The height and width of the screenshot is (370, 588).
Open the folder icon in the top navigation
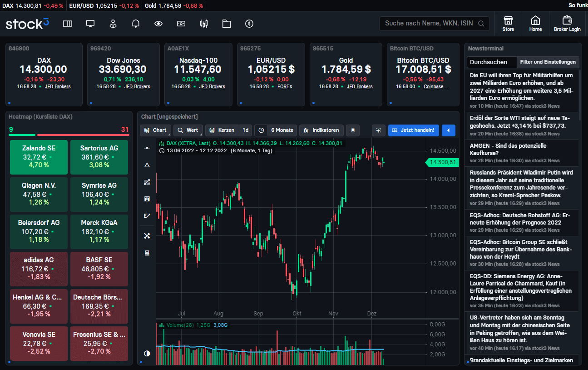tap(227, 24)
